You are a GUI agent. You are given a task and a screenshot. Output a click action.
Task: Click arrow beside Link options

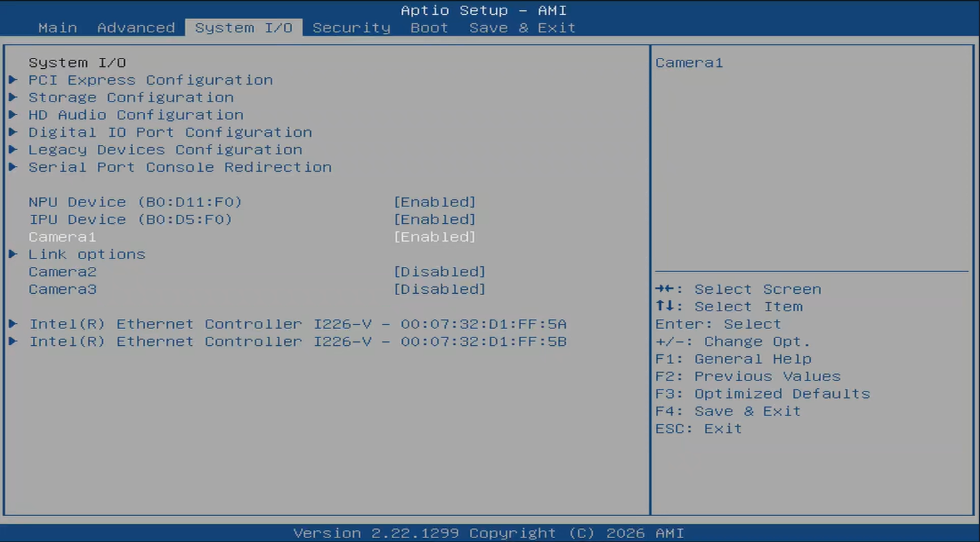point(13,254)
